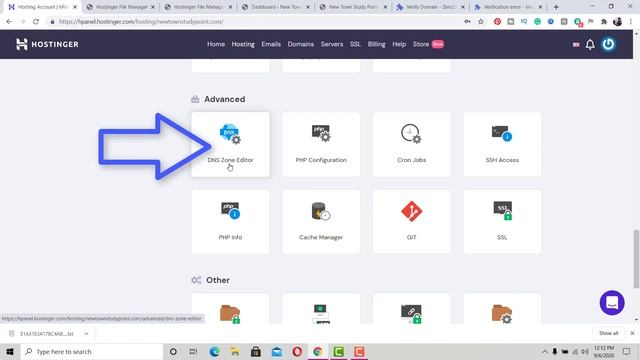640x360 pixels.
Task: Open the Hosting menu item
Action: pos(243,44)
